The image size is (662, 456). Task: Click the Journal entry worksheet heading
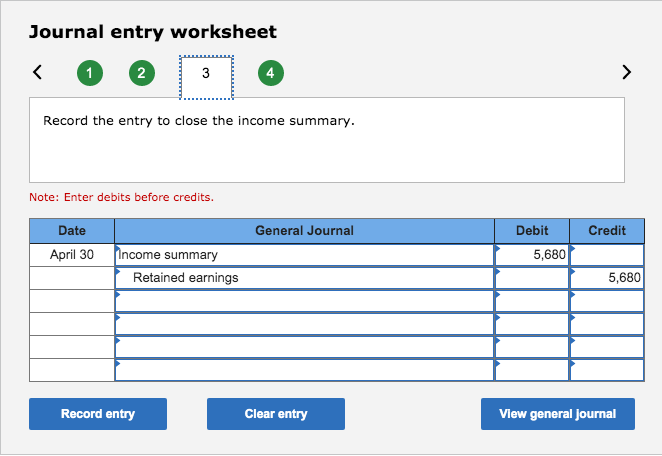pos(153,32)
